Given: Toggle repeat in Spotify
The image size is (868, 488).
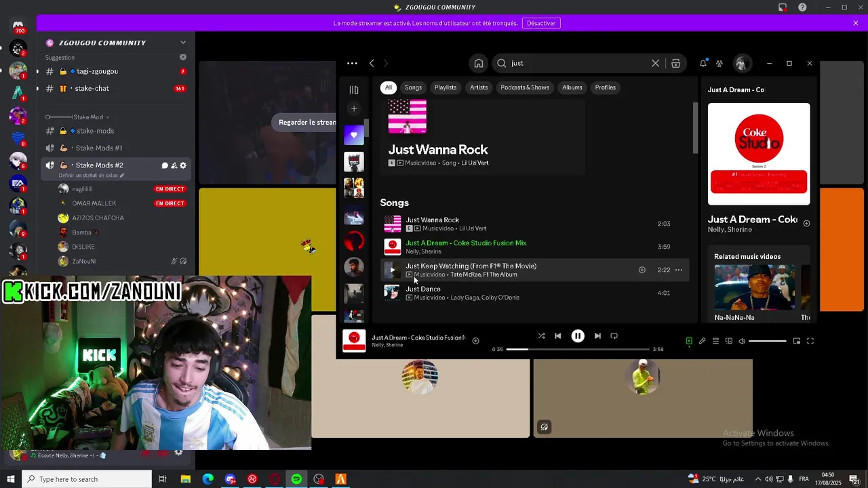Looking at the screenshot, I should pos(614,335).
